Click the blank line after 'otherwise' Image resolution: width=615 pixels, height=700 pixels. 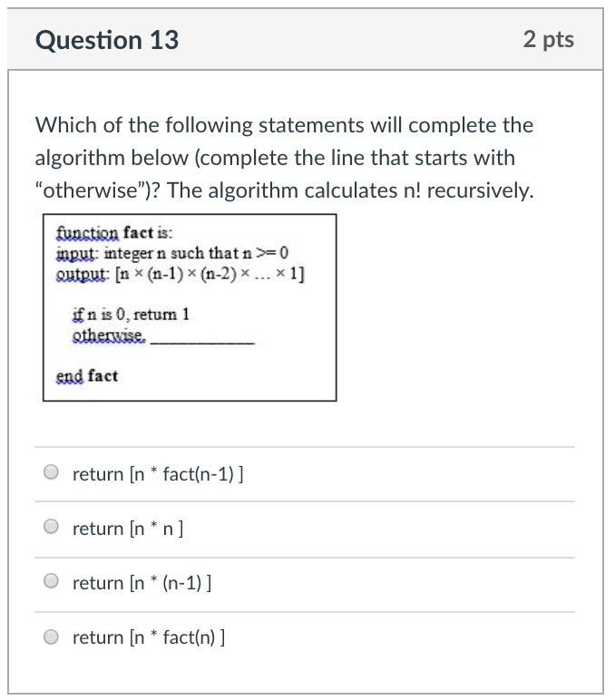[203, 341]
